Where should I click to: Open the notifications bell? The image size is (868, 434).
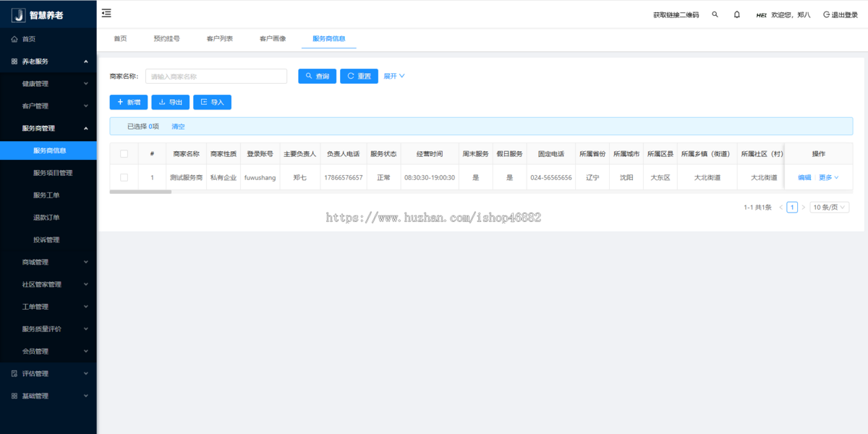(737, 14)
